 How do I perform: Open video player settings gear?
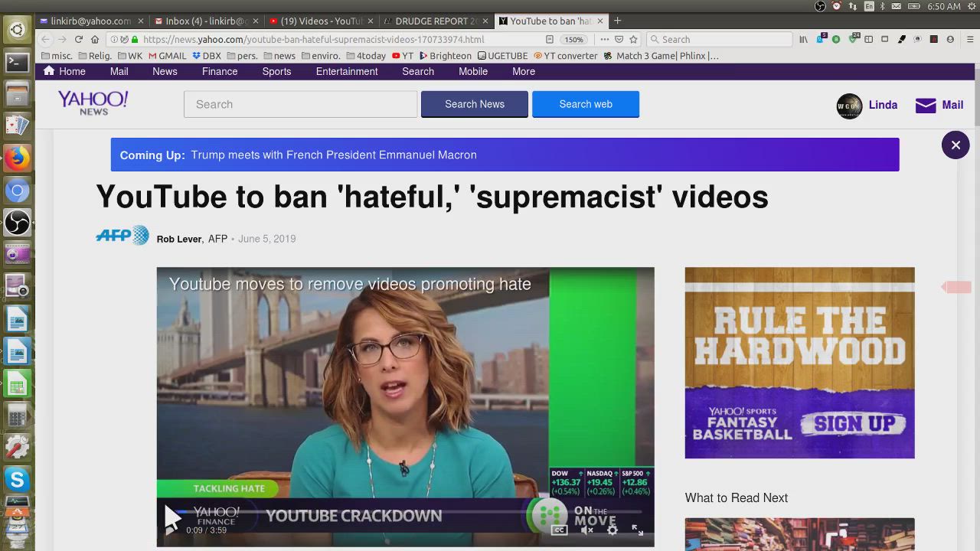point(612,530)
